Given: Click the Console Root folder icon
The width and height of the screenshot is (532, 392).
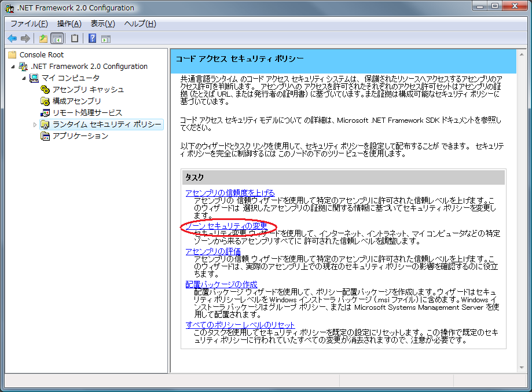Looking at the screenshot, I should pos(12,54).
